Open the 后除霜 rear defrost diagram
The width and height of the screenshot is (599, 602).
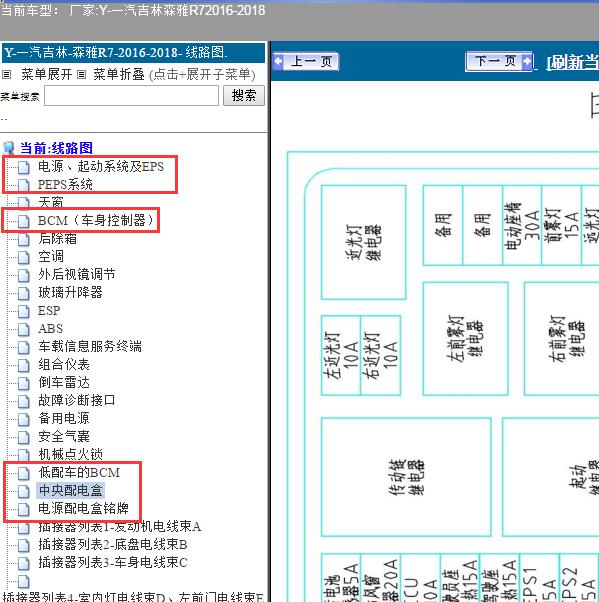click(58, 238)
